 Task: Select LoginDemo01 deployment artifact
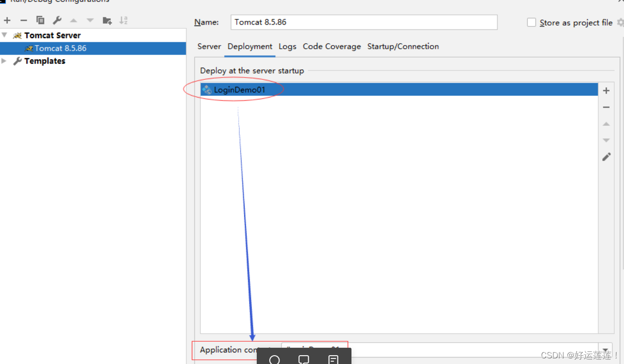coord(399,90)
